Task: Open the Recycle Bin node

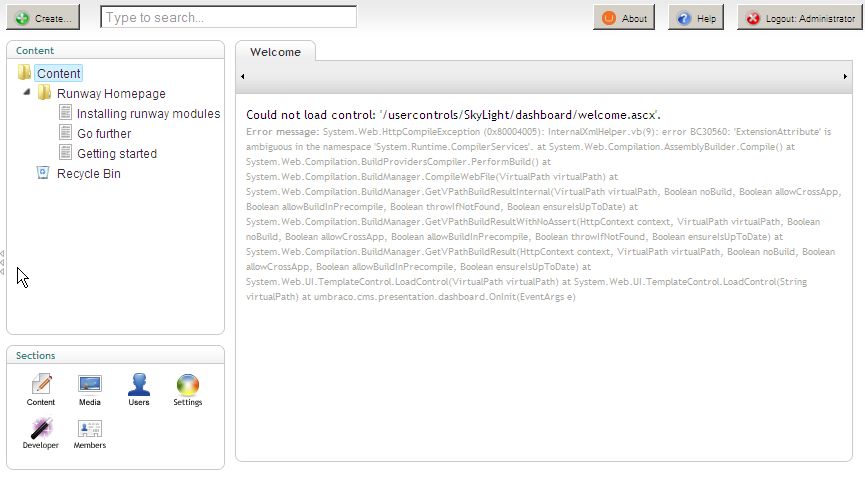Action: point(88,174)
